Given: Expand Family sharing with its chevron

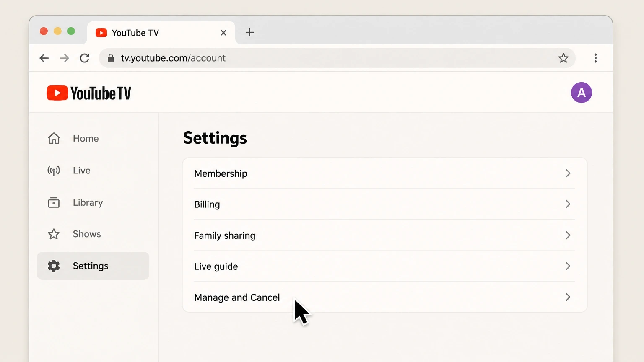Looking at the screenshot, I should 568,235.
